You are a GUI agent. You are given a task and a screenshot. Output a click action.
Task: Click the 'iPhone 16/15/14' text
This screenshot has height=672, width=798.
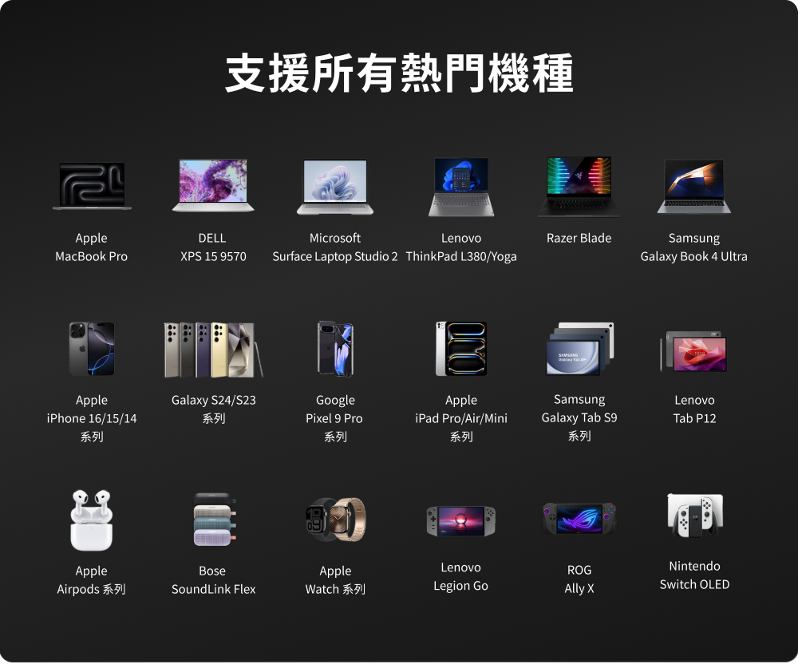pyautogui.click(x=92, y=418)
